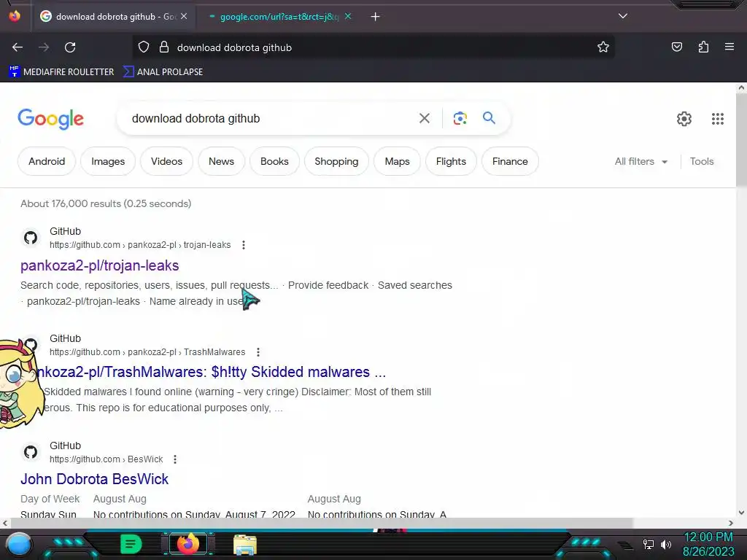Search by image with Google Lens
The image size is (747, 560).
pyautogui.click(x=460, y=118)
